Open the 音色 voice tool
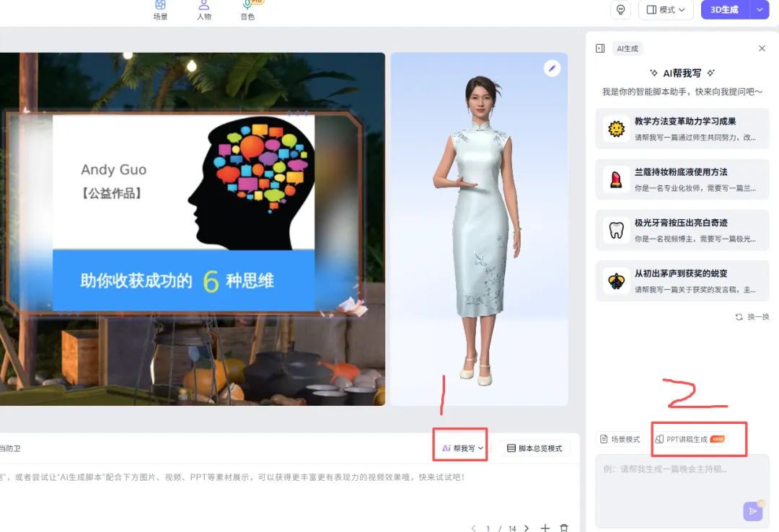The width and height of the screenshot is (779, 532). point(247,10)
